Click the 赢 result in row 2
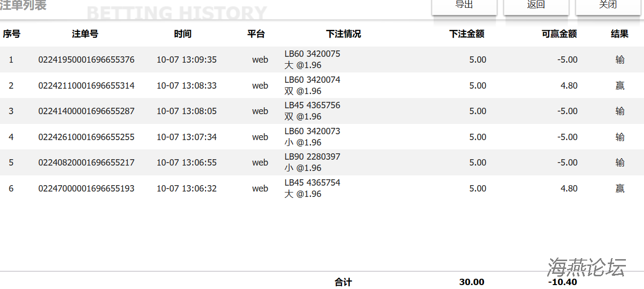The height and width of the screenshot is (289, 644). tap(620, 86)
